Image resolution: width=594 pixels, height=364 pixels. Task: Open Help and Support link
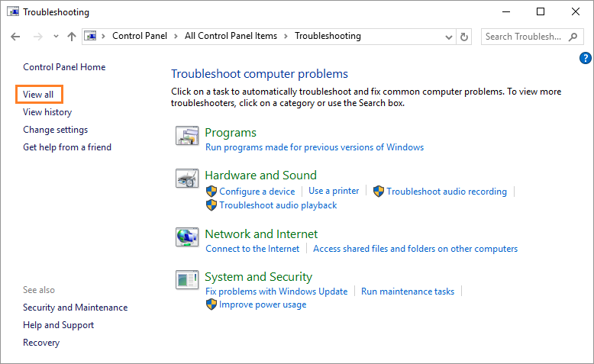(58, 325)
